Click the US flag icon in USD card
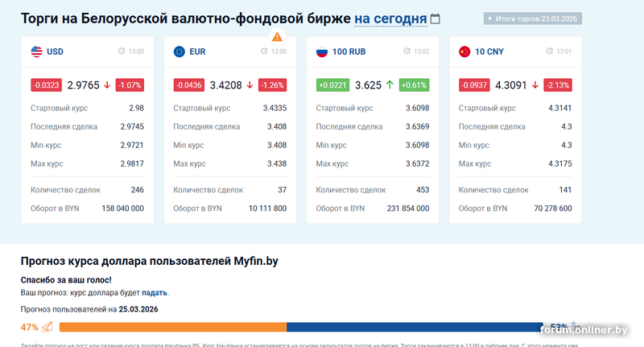644x347 pixels. pos(36,52)
